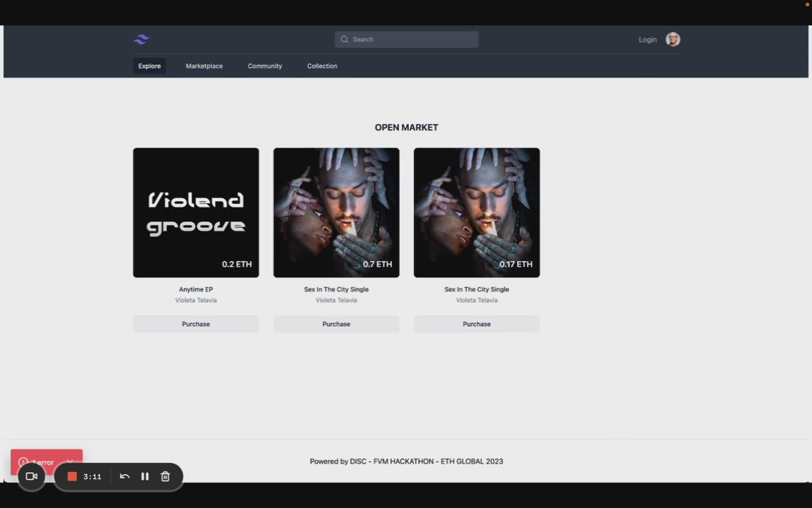Open Violend groove album cover
The height and width of the screenshot is (508, 812).
(x=196, y=212)
